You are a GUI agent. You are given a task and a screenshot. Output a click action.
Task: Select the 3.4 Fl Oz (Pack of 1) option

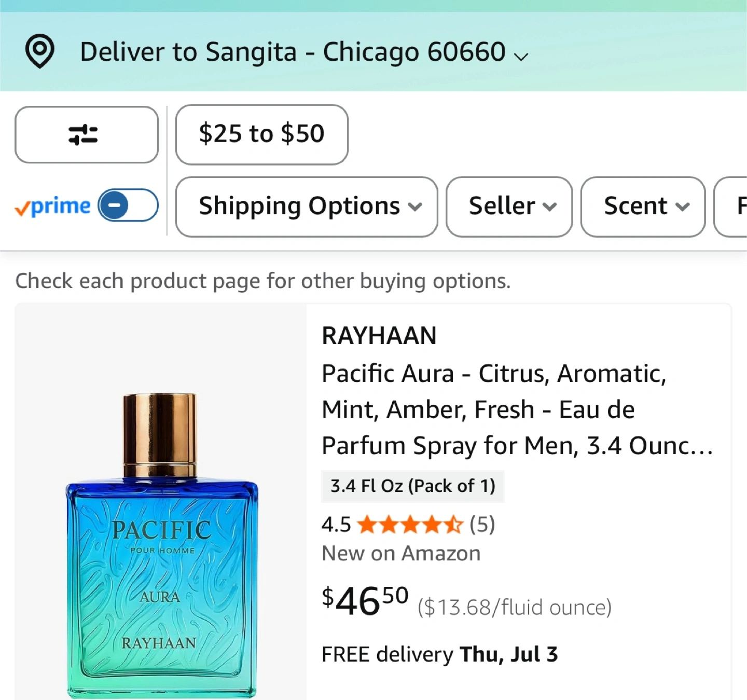(x=413, y=486)
